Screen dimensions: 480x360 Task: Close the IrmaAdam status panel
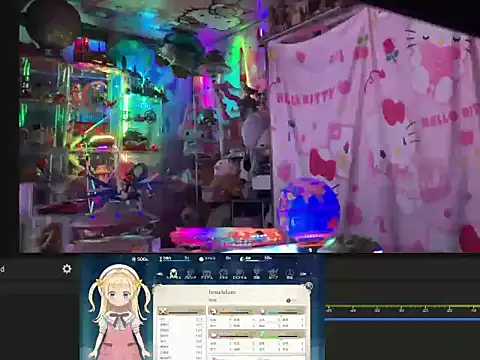pos(309,286)
